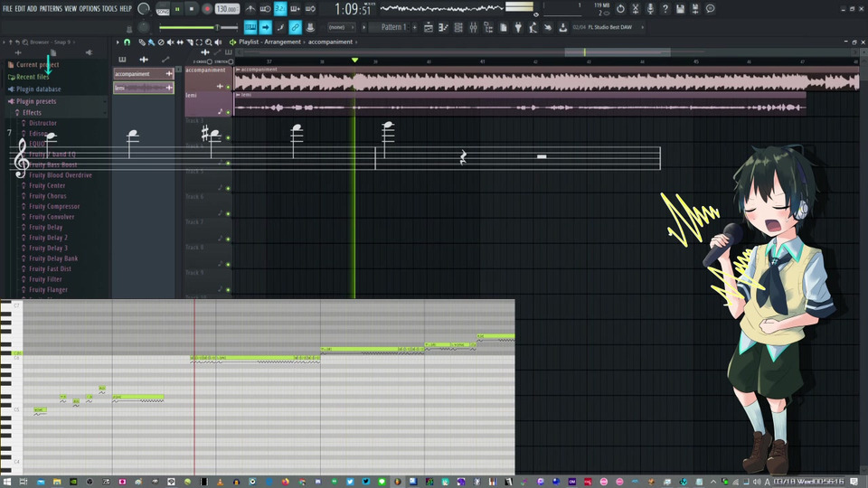Open the FILE menu
The image size is (868, 488).
(7, 8)
